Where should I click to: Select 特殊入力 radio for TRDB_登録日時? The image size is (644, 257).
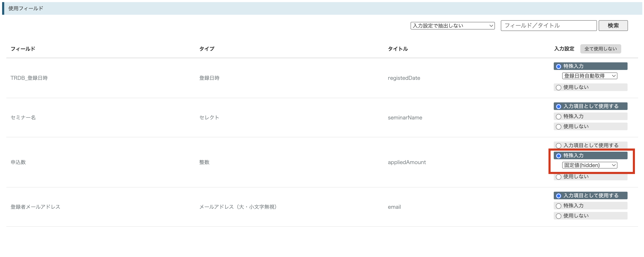[559, 66]
